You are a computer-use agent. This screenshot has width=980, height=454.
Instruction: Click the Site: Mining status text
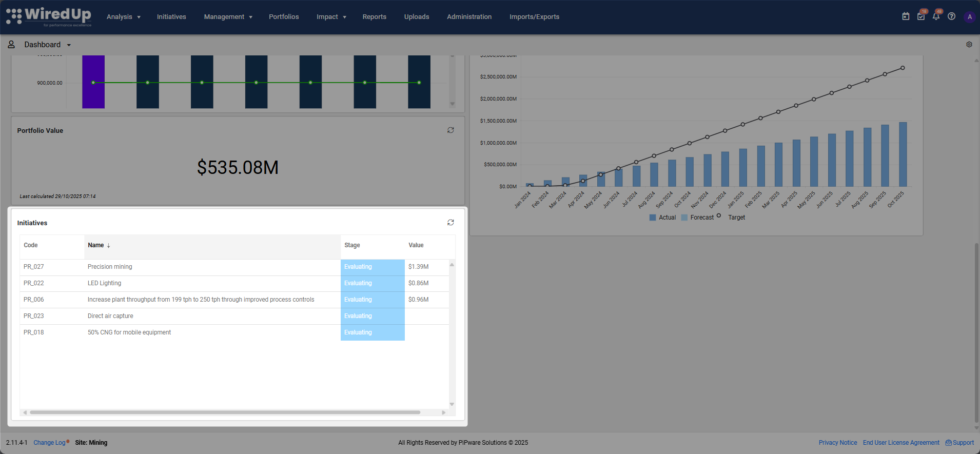pos(91,443)
